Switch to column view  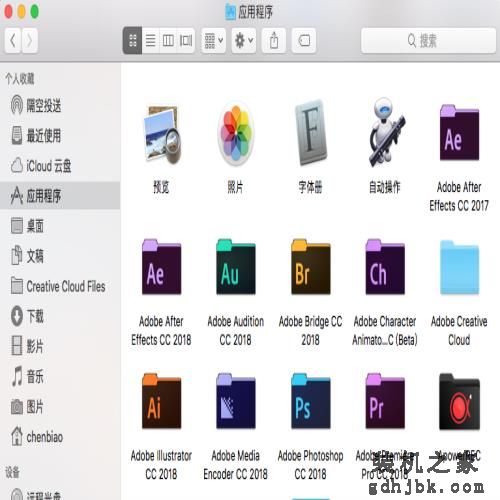(168, 41)
